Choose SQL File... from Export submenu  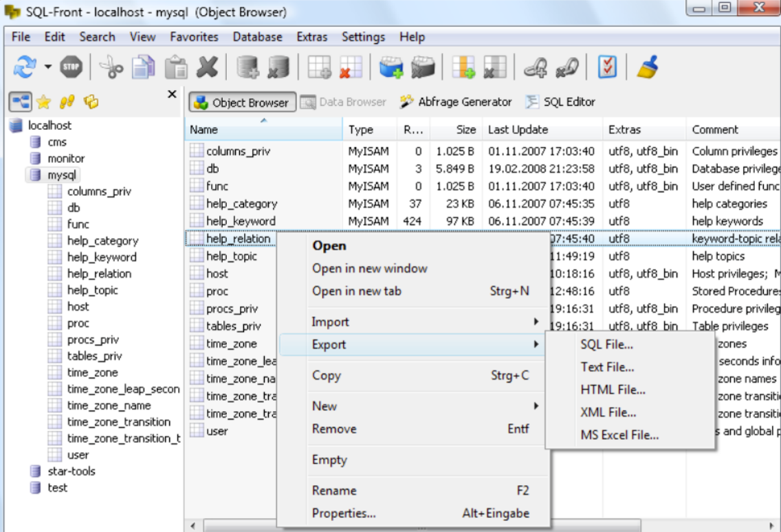[x=606, y=344]
